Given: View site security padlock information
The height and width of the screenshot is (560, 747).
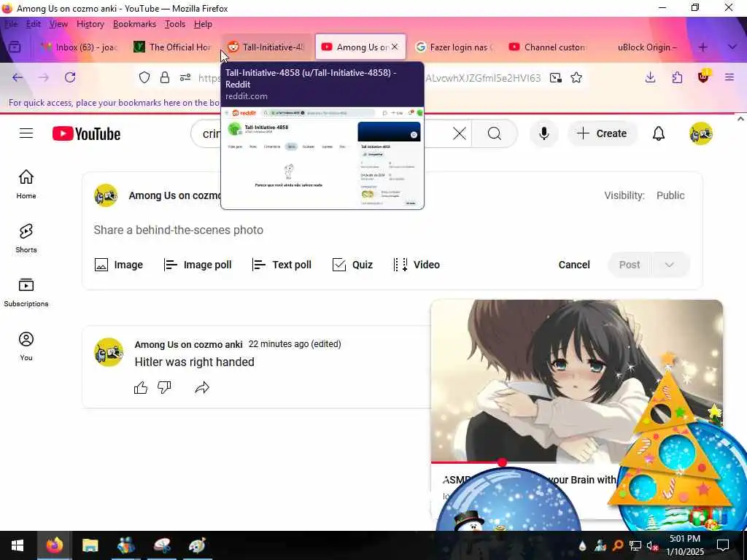Looking at the screenshot, I should [165, 77].
